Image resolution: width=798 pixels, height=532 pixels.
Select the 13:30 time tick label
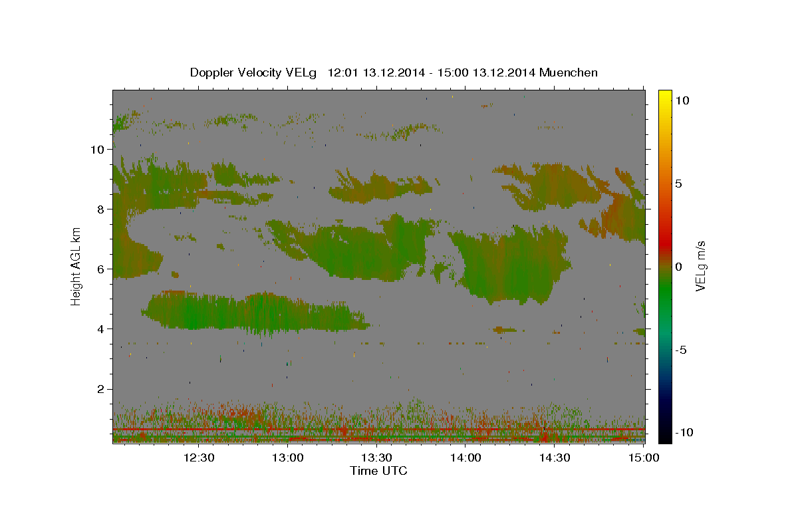376,458
